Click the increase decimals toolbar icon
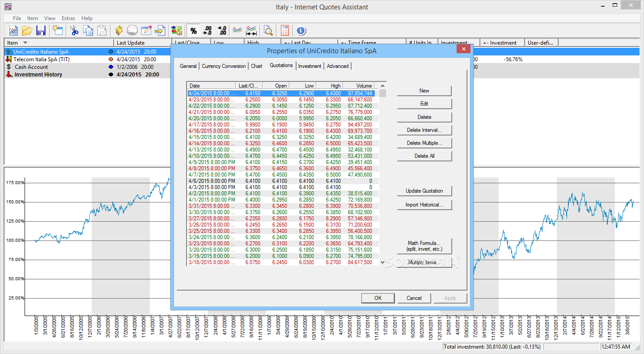The image size is (644, 354). click(207, 30)
